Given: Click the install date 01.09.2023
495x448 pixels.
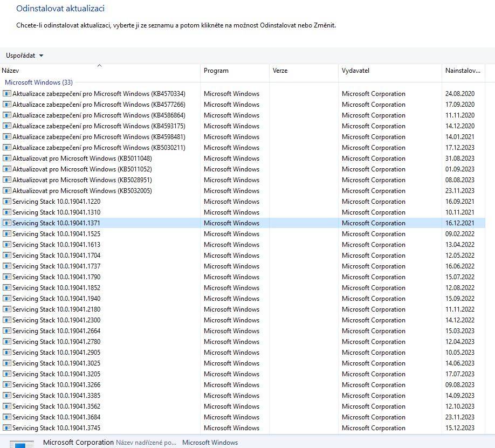Looking at the screenshot, I should coord(459,169).
